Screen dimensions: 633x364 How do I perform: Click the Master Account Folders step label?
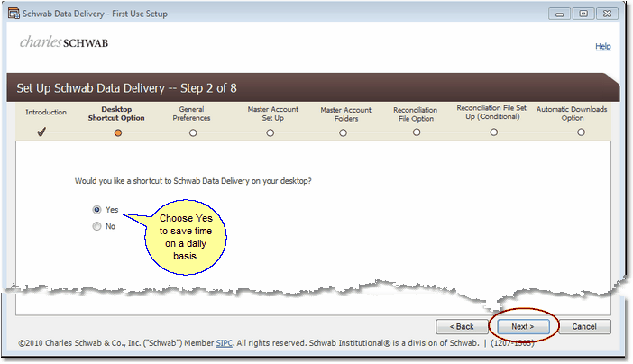pyautogui.click(x=346, y=114)
